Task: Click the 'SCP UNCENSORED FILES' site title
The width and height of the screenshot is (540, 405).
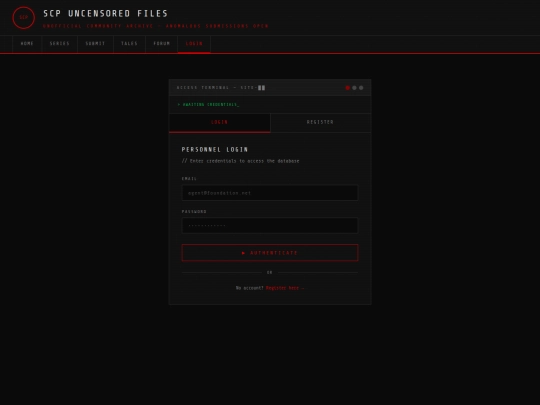Action: pos(105,14)
